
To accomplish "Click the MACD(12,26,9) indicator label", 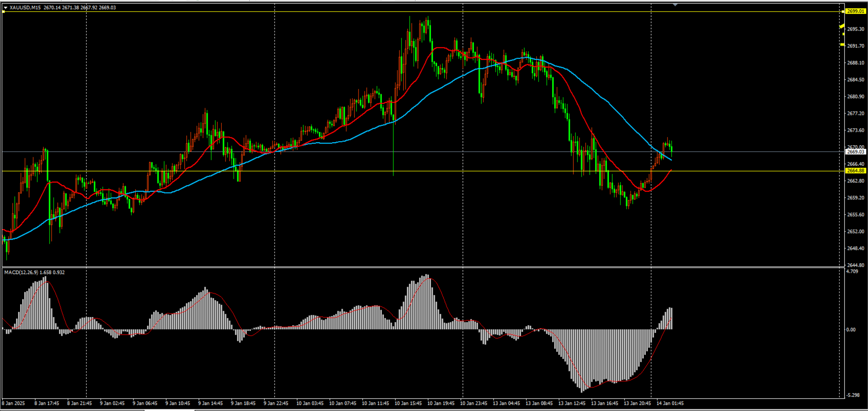I will click(x=21, y=272).
